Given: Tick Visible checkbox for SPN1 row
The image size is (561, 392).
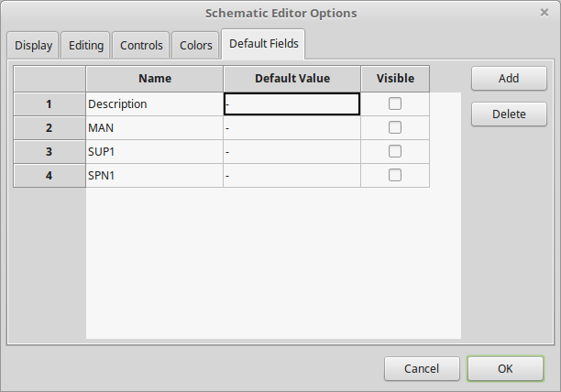Looking at the screenshot, I should [x=395, y=175].
